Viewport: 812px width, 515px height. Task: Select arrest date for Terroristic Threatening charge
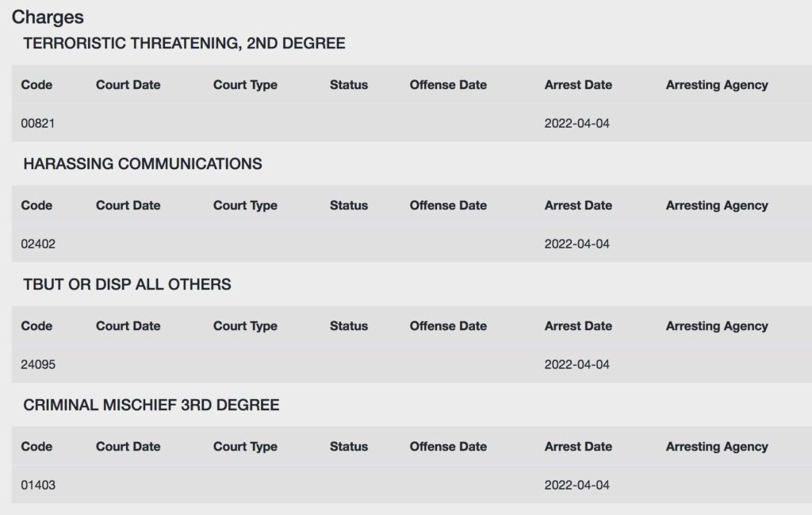tap(577, 123)
